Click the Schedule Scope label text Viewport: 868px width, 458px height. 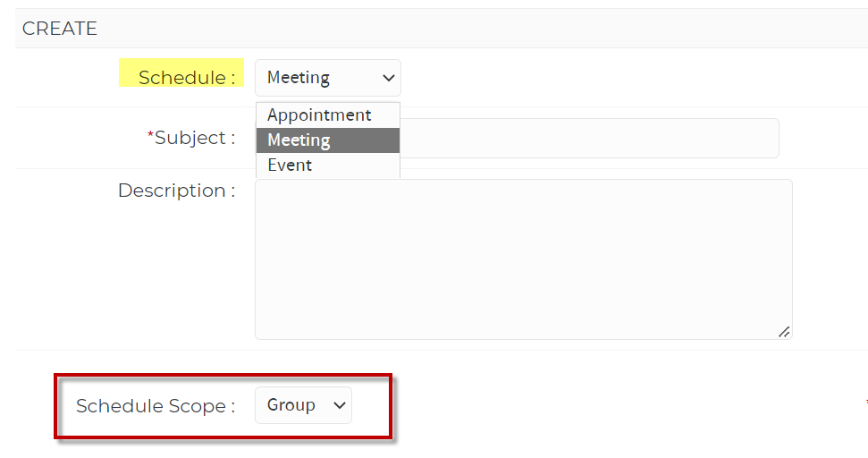pyautogui.click(x=156, y=406)
